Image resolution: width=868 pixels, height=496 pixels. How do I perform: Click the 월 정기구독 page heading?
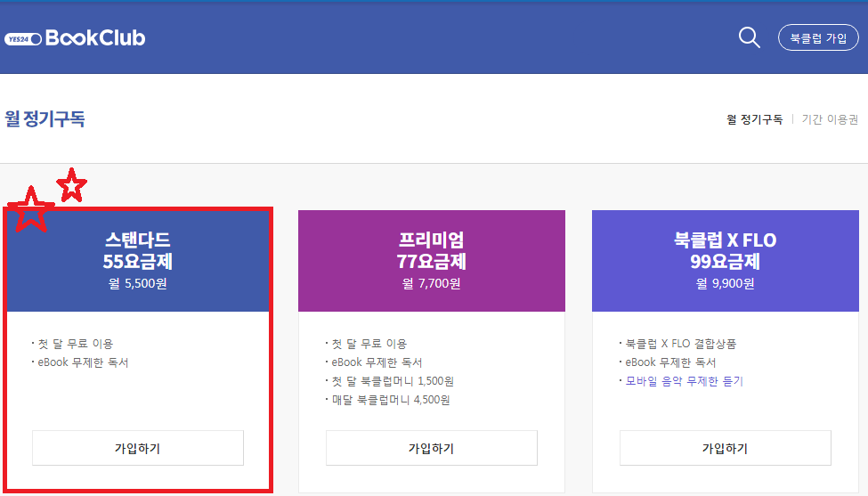pos(45,118)
